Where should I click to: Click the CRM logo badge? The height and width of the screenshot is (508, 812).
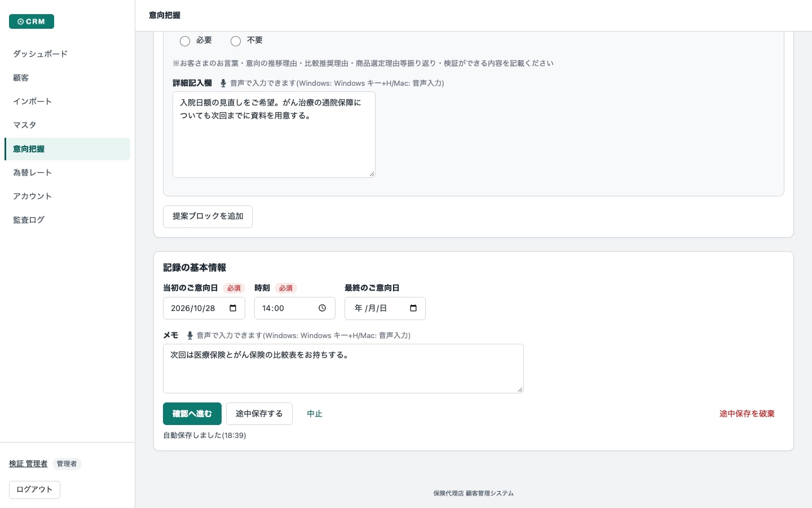click(x=32, y=21)
